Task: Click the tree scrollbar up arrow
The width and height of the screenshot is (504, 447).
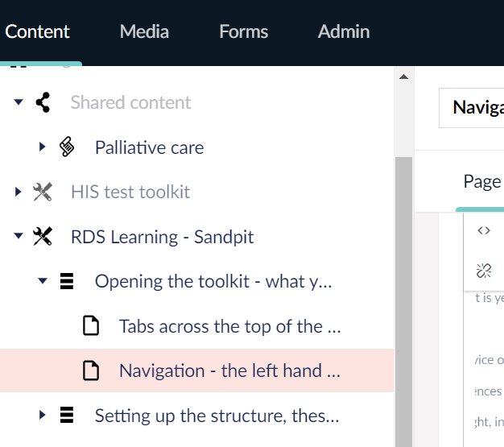Action: coord(404,77)
